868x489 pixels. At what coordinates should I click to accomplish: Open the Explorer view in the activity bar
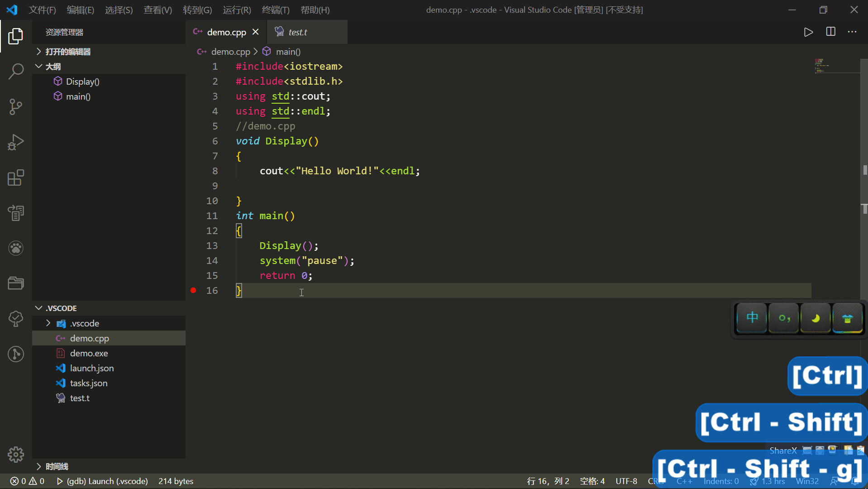16,36
